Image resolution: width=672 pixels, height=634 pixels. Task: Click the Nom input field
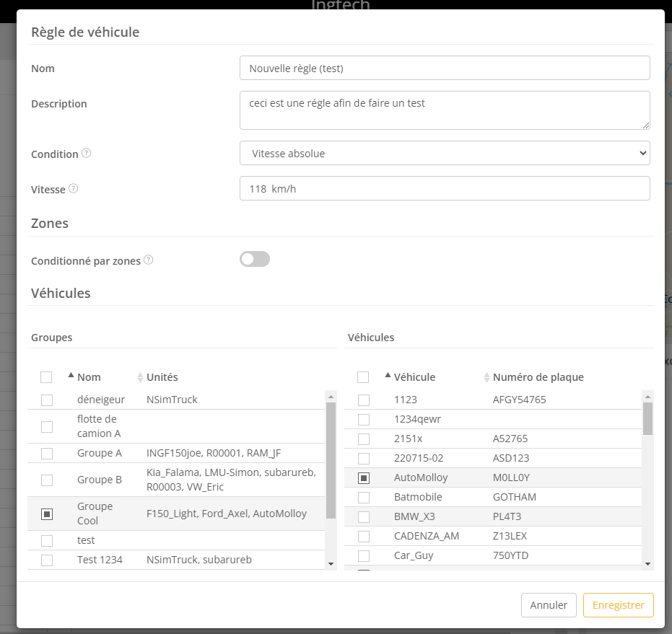click(445, 69)
